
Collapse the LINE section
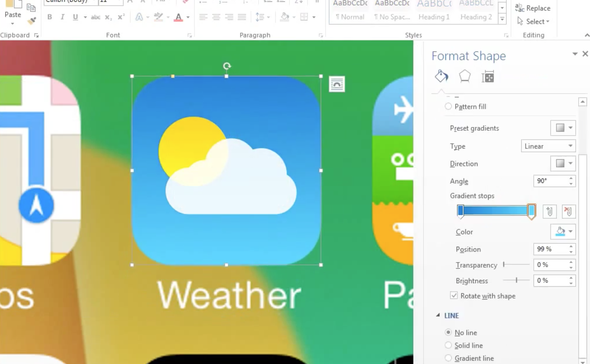(x=438, y=315)
